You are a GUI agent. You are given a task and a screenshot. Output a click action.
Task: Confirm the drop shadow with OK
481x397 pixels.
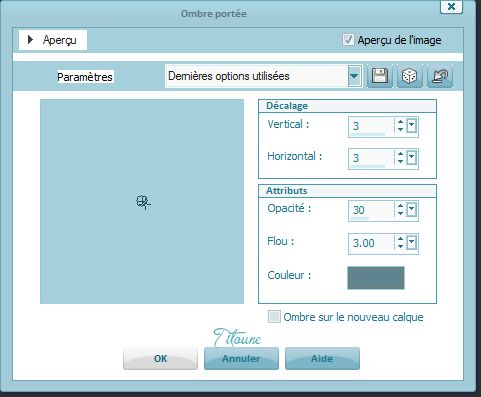[160, 358]
